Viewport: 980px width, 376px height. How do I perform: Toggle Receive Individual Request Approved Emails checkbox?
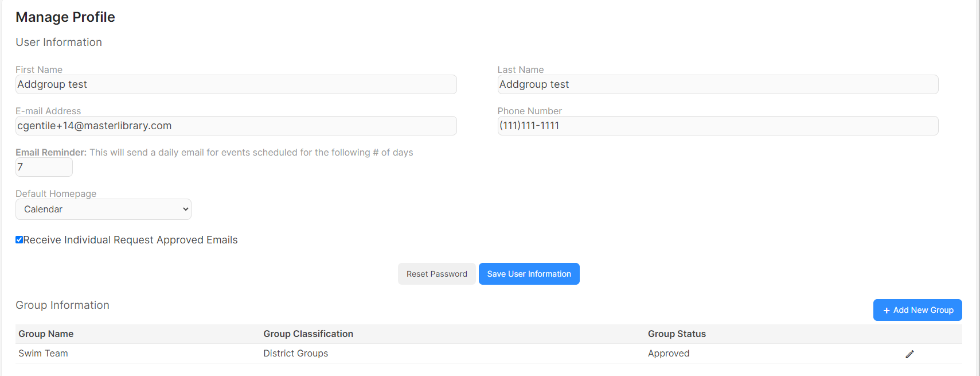click(x=19, y=240)
